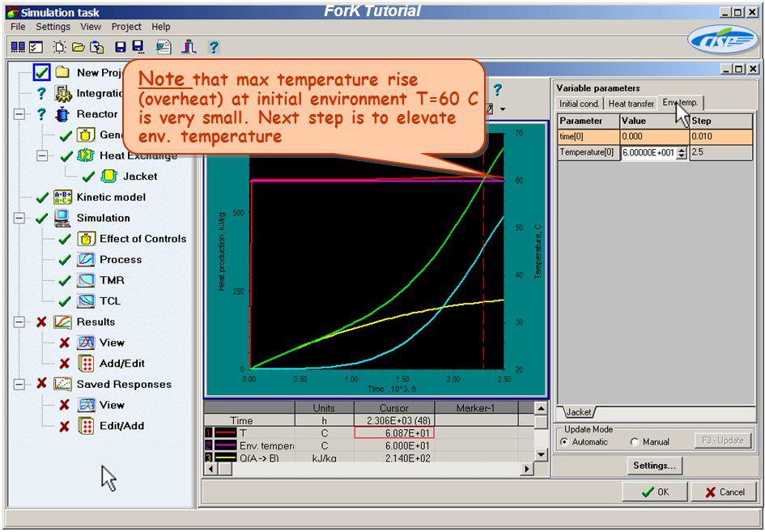
Task: Select the Reactor vessel icon in the tree
Action: pyautogui.click(x=62, y=114)
